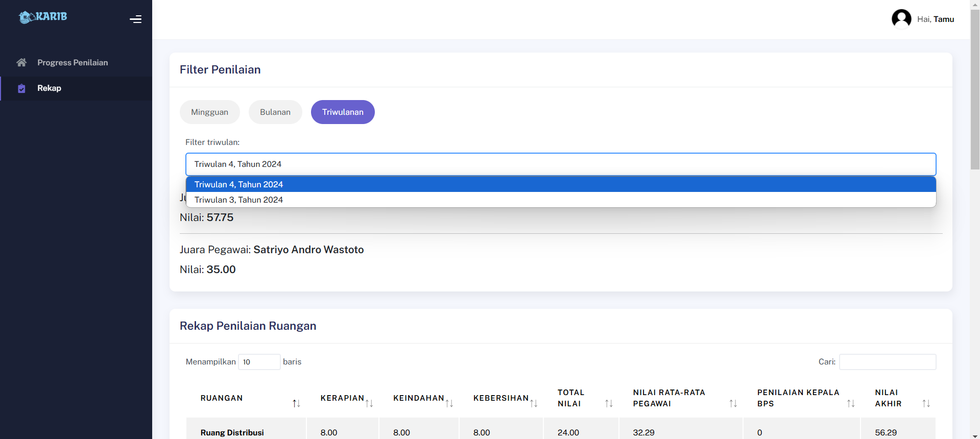The image size is (980, 439).
Task: Click the Cari search input field
Action: pyautogui.click(x=887, y=362)
